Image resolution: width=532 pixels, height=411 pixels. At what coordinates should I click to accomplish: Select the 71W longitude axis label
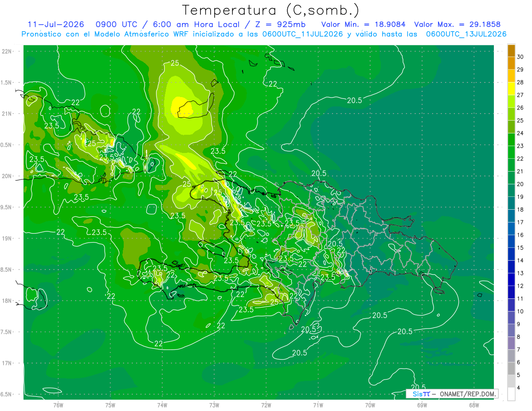click(318, 405)
